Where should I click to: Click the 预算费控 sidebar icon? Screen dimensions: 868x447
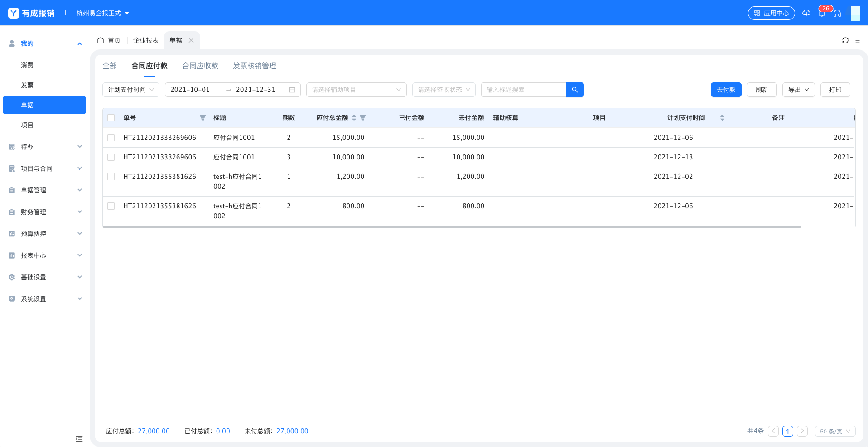[x=12, y=234]
